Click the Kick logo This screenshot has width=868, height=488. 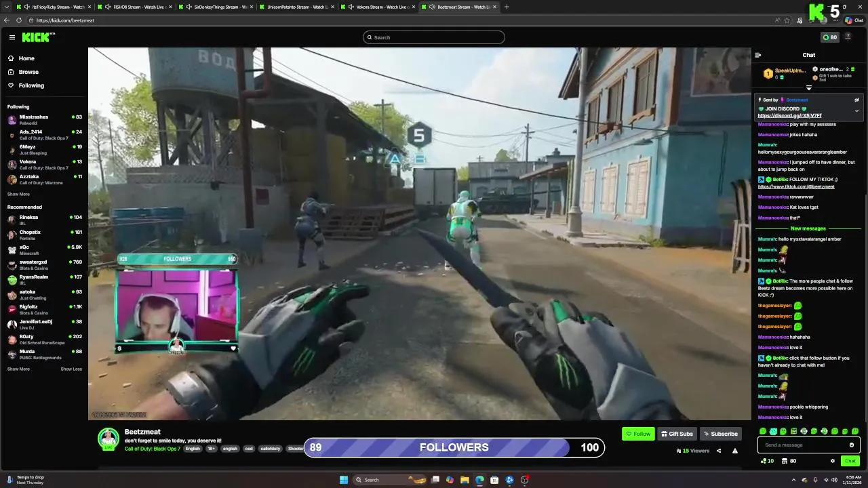tap(35, 37)
